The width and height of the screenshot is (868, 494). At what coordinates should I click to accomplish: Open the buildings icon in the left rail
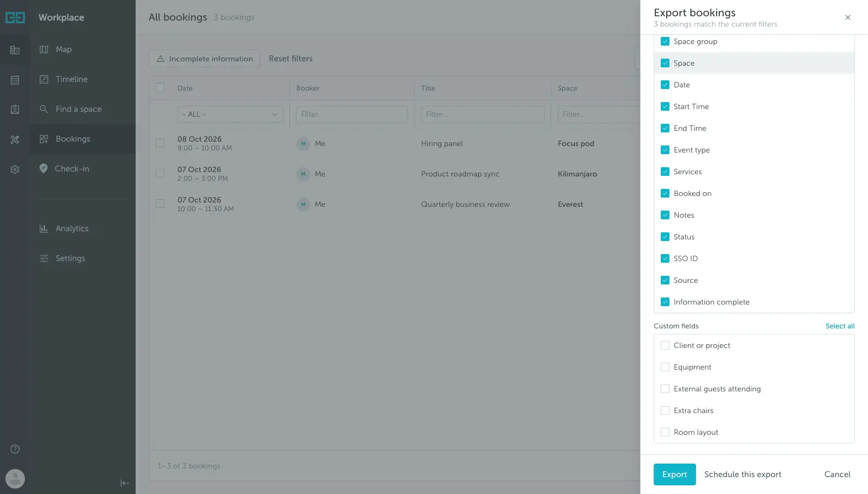[x=15, y=50]
